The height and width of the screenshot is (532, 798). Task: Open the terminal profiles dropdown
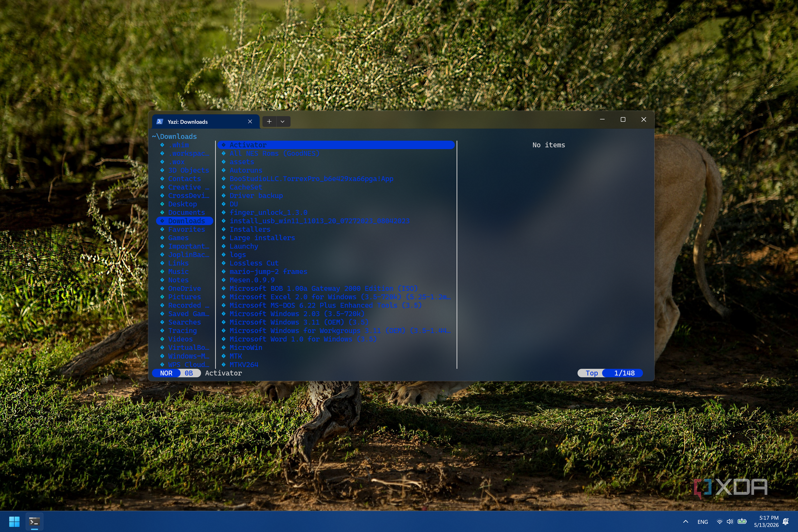(283, 121)
